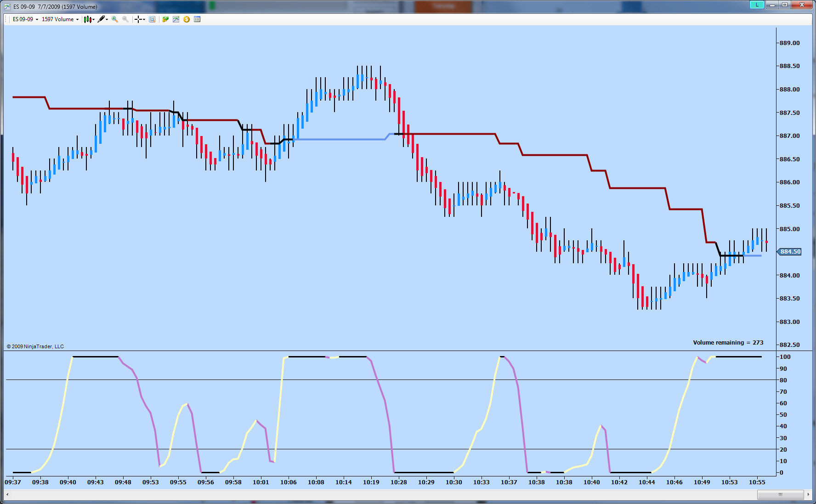The height and width of the screenshot is (504, 816).
Task: Click the 882.50 price axis label
Action: click(x=789, y=345)
